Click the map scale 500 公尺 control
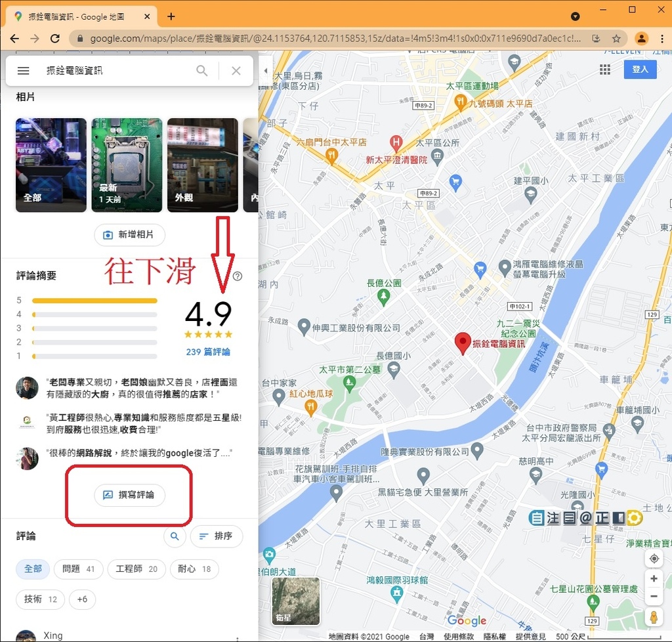 608,637
